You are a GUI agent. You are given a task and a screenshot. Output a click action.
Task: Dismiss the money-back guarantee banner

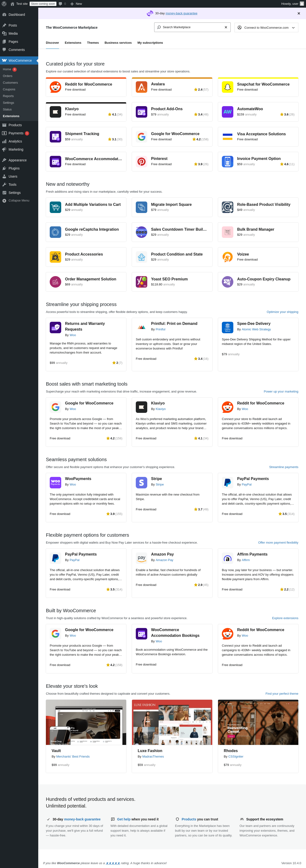299,13
